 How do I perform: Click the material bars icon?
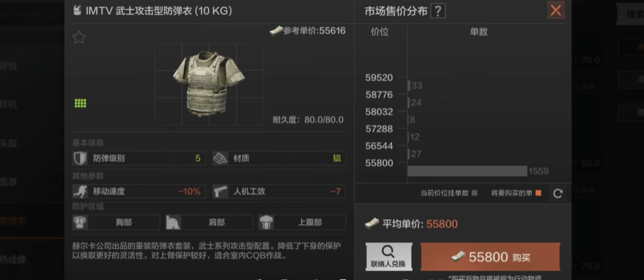coord(220,158)
